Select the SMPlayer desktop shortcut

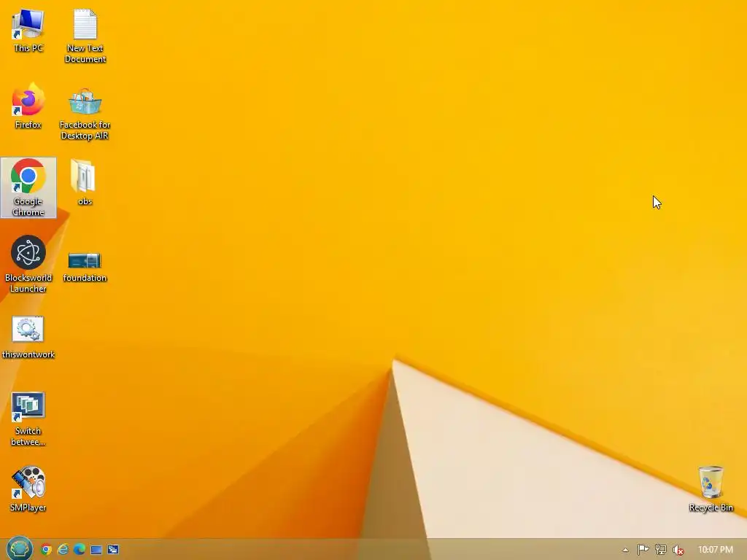28,489
